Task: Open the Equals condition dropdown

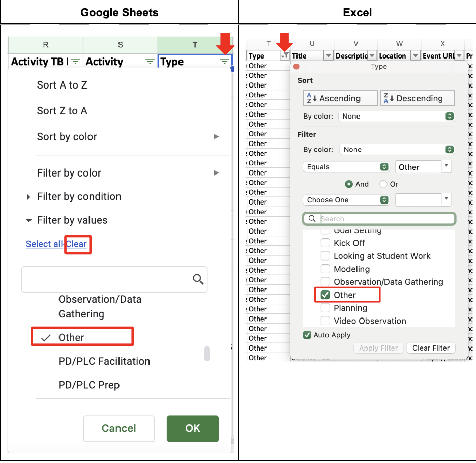Action: coord(346,167)
